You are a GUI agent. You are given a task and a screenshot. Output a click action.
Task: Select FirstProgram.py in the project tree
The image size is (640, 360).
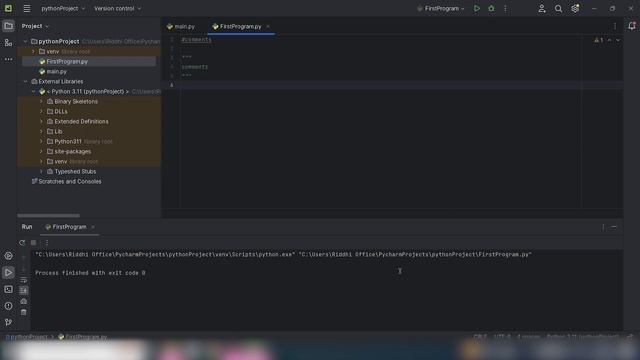[67, 62]
